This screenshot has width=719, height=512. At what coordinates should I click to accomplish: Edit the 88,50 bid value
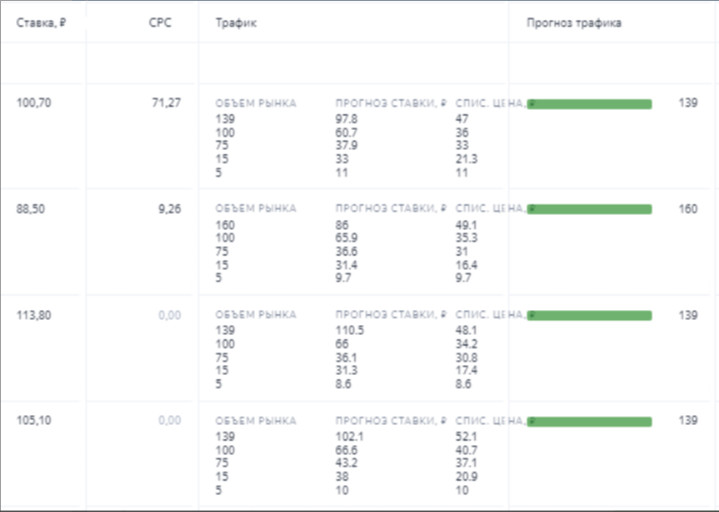point(31,209)
